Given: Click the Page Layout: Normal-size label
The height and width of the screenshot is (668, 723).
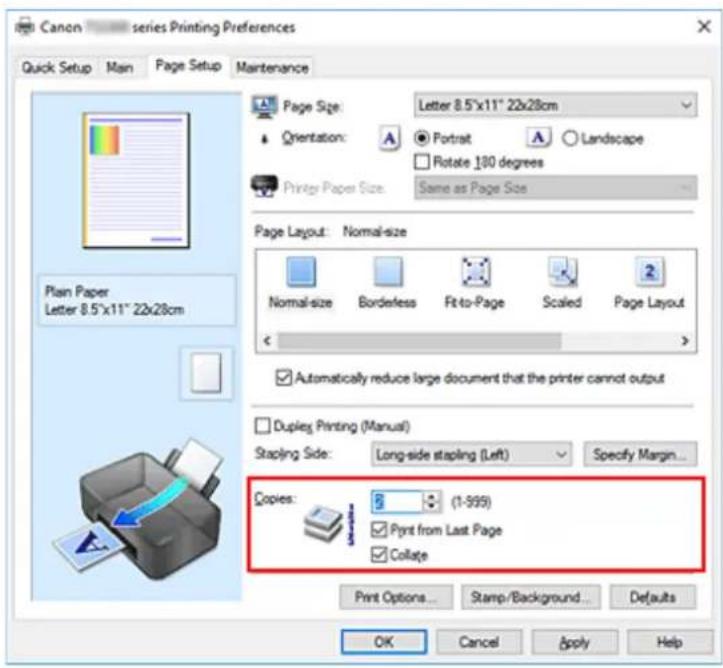Looking at the screenshot, I should tap(331, 231).
